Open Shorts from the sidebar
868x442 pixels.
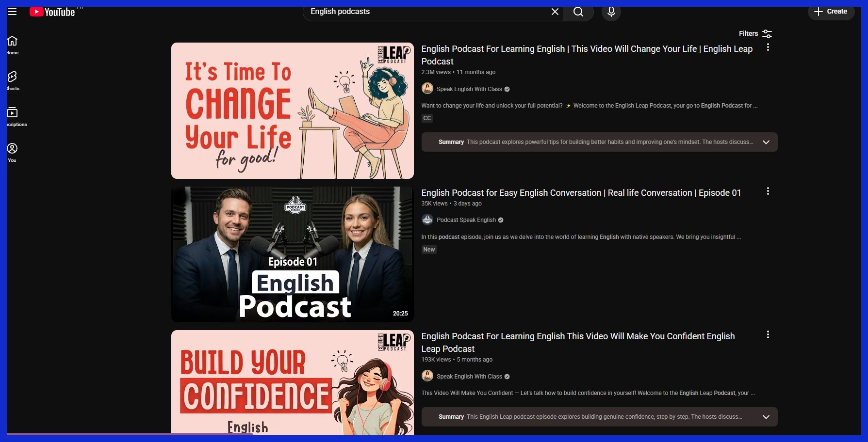tap(12, 81)
